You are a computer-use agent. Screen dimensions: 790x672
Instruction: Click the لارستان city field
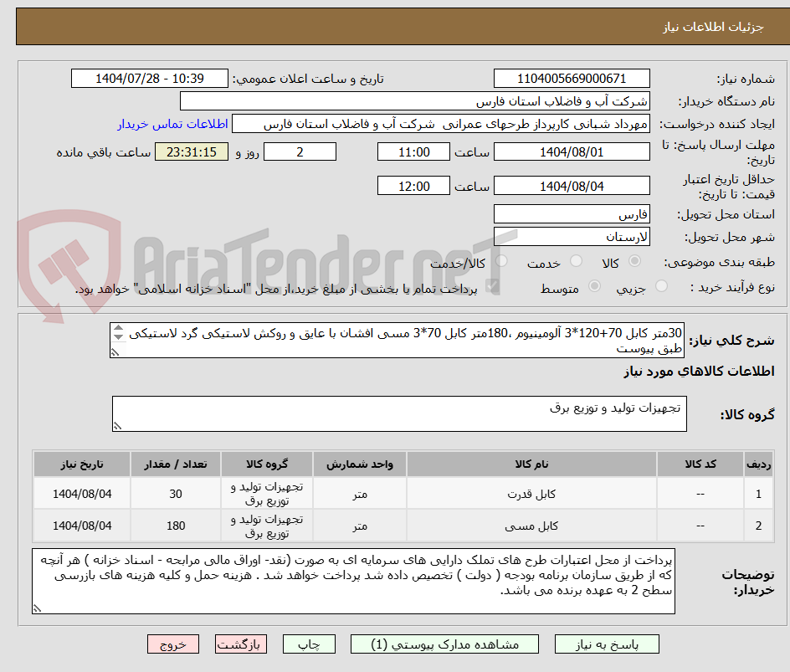[x=572, y=236]
